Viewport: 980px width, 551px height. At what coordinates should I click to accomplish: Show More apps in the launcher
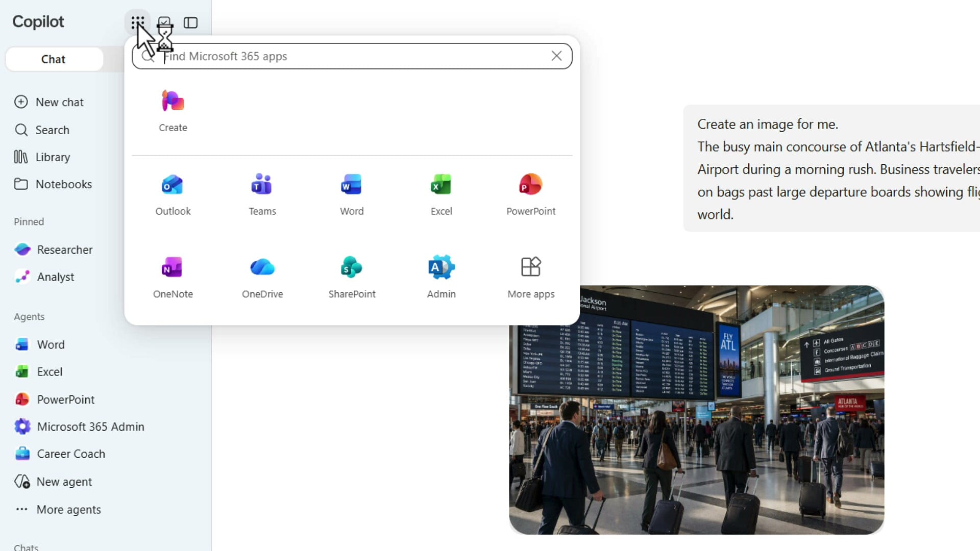531,277
